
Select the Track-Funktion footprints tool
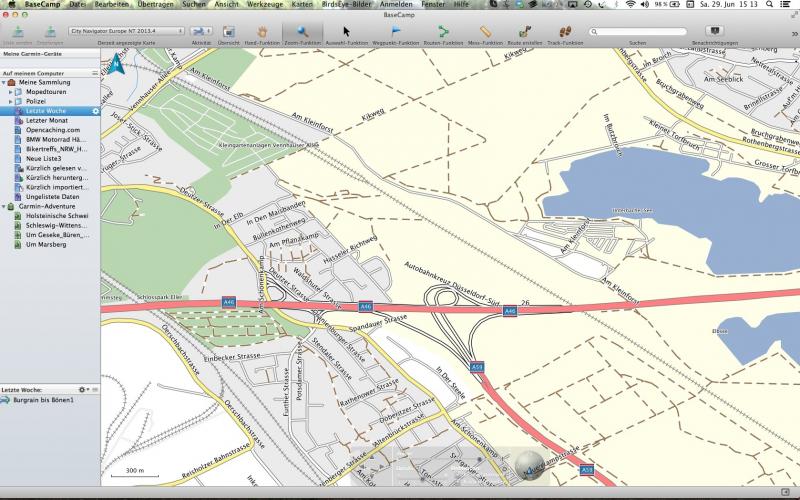point(565,32)
